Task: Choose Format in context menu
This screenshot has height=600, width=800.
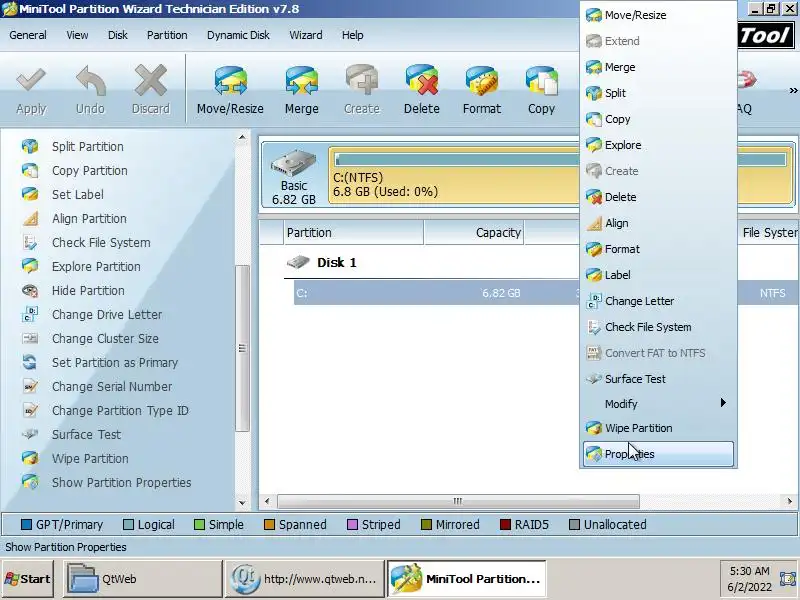Action: coord(658,249)
